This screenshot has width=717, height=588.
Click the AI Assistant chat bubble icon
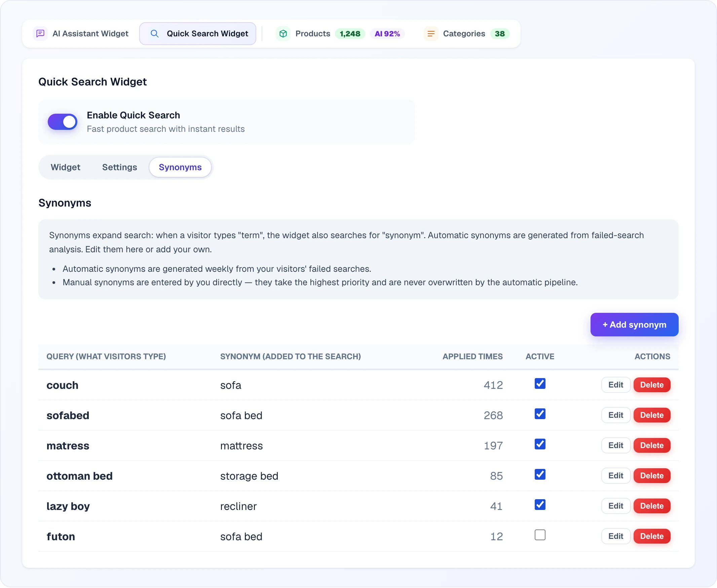click(40, 34)
